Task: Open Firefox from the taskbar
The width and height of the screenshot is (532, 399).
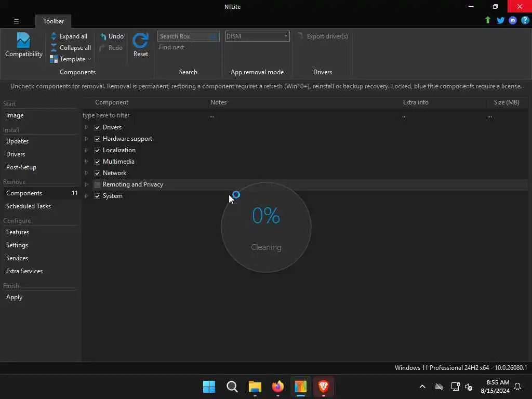Action: (x=278, y=387)
